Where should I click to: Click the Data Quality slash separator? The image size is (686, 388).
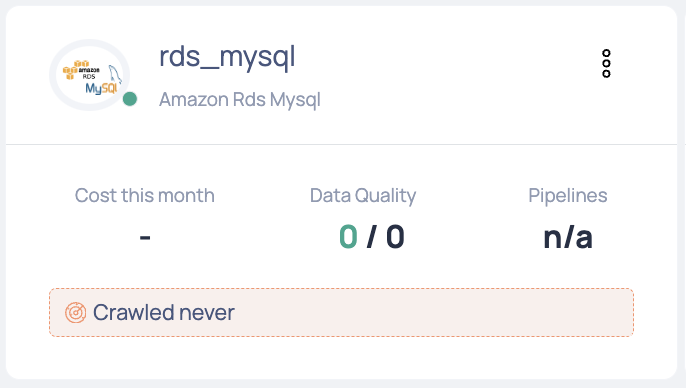(371, 237)
